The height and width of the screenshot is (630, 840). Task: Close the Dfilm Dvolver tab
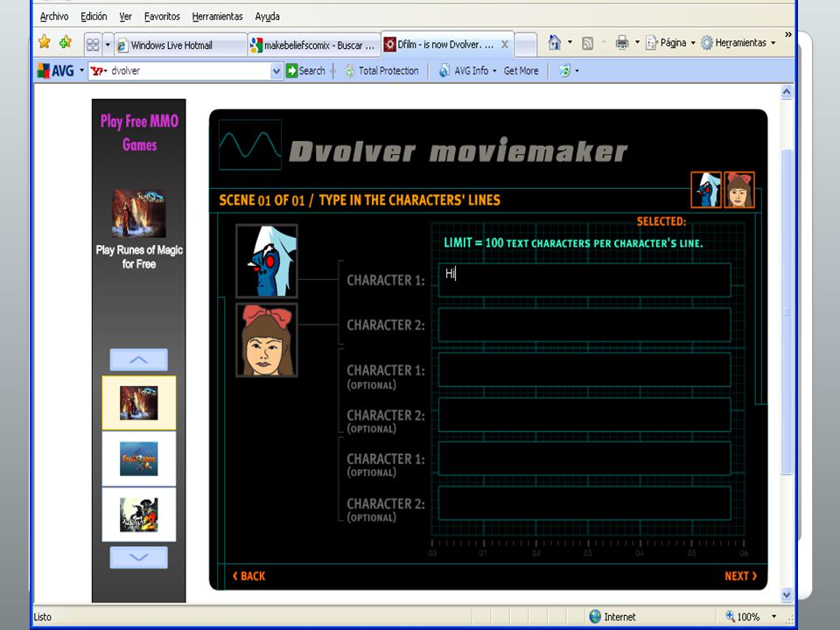coord(505,45)
